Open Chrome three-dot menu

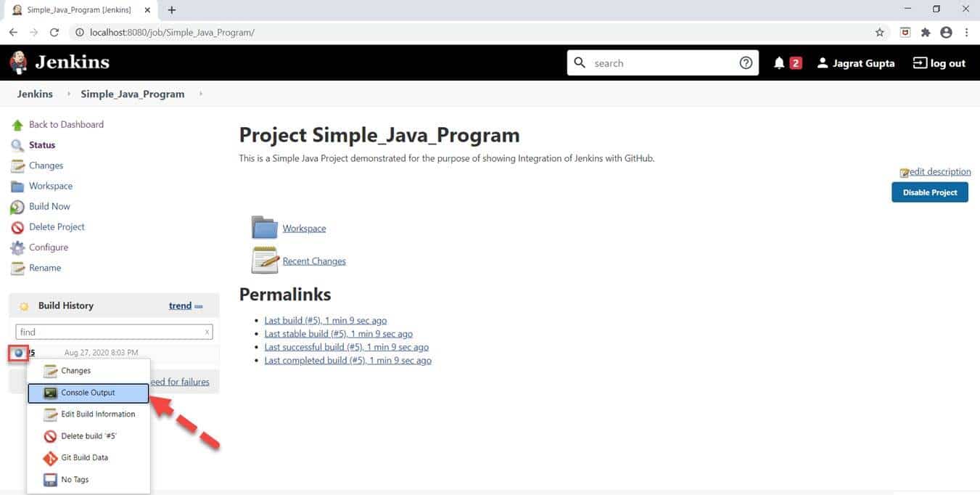967,33
